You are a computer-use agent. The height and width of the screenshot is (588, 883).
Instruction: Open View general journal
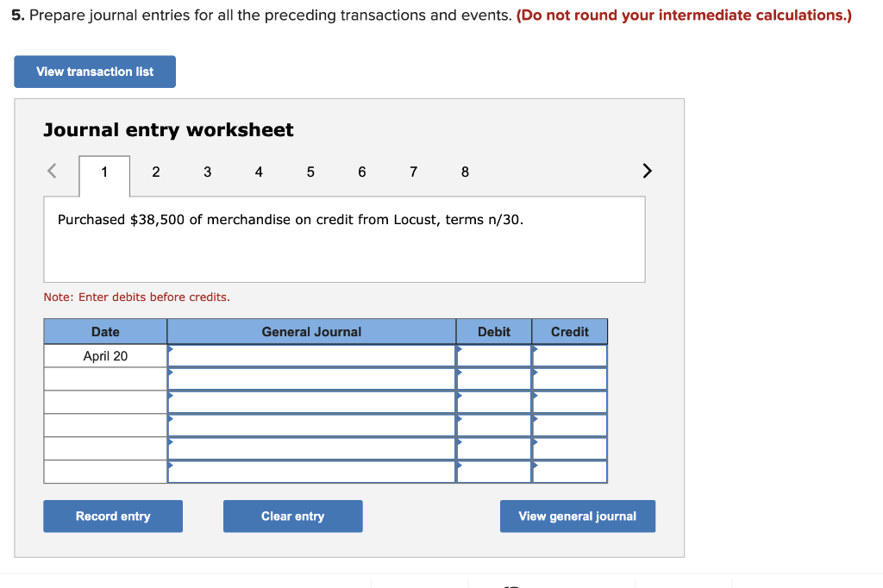coord(578,516)
